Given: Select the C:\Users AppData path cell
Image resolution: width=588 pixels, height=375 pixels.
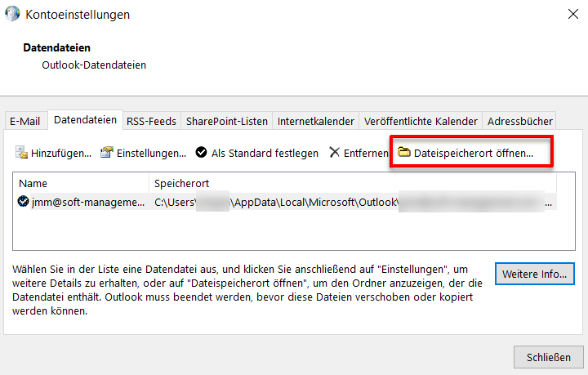Looking at the screenshot, I should click(x=353, y=203).
